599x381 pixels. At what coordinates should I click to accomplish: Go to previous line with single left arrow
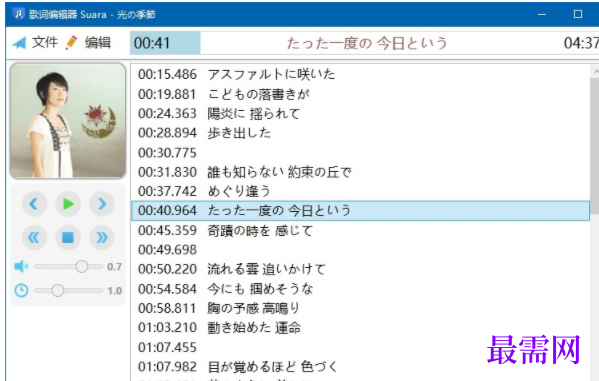point(34,204)
